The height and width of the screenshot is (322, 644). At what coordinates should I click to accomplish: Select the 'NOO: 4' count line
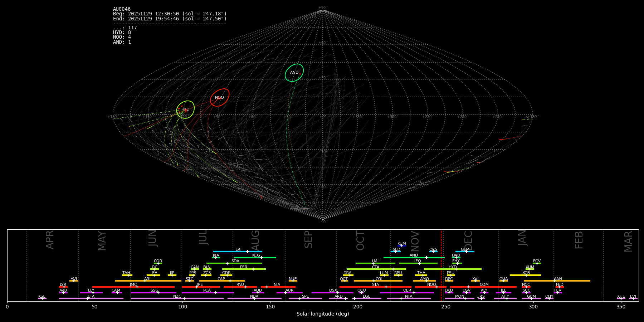(122, 37)
